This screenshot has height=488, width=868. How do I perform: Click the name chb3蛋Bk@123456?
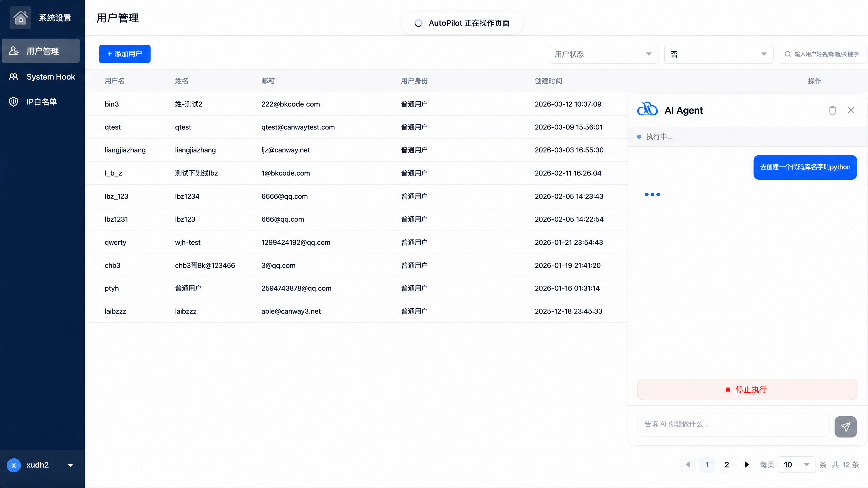click(x=205, y=265)
